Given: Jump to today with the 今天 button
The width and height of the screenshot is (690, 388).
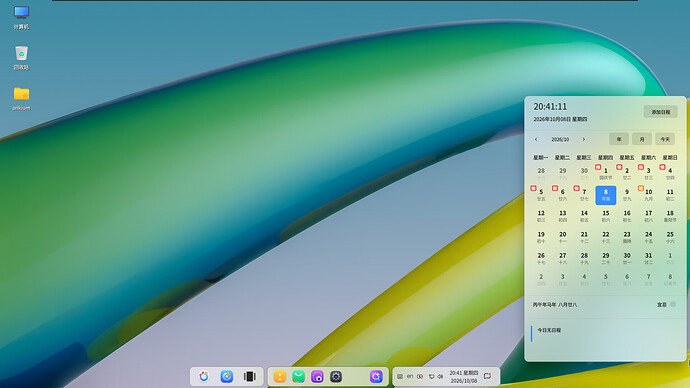Looking at the screenshot, I should coord(665,139).
